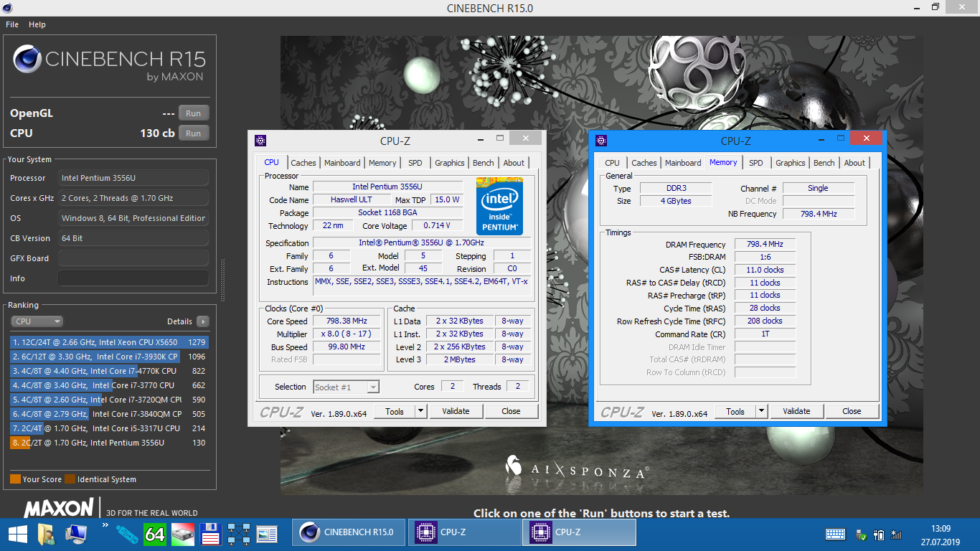
Task: Run the CPU benchmark test
Action: pyautogui.click(x=194, y=133)
